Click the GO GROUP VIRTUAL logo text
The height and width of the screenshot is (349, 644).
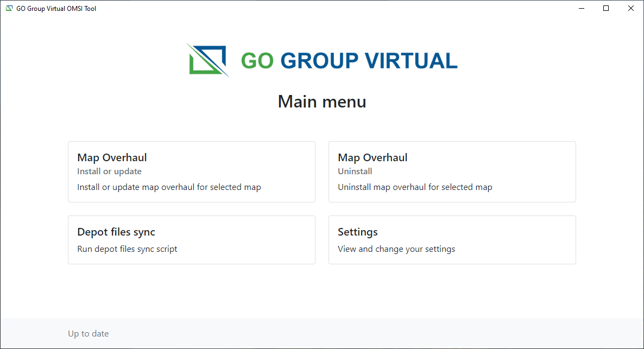[x=349, y=61]
